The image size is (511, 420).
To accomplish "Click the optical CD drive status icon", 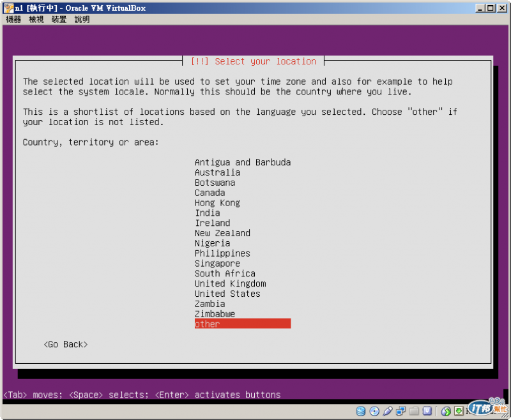I will tap(374, 411).
